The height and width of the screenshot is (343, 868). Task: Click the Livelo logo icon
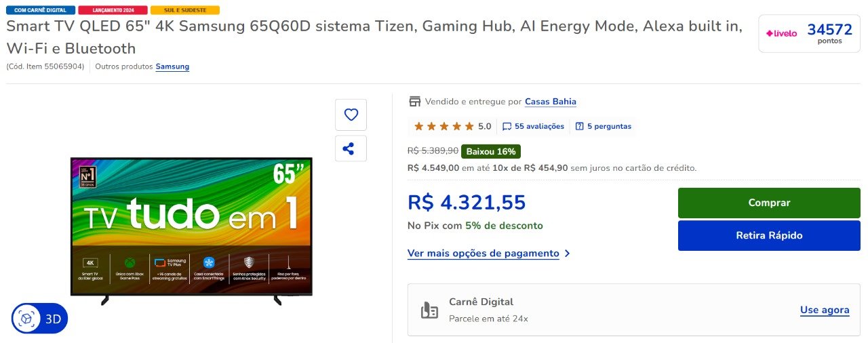[x=782, y=33]
